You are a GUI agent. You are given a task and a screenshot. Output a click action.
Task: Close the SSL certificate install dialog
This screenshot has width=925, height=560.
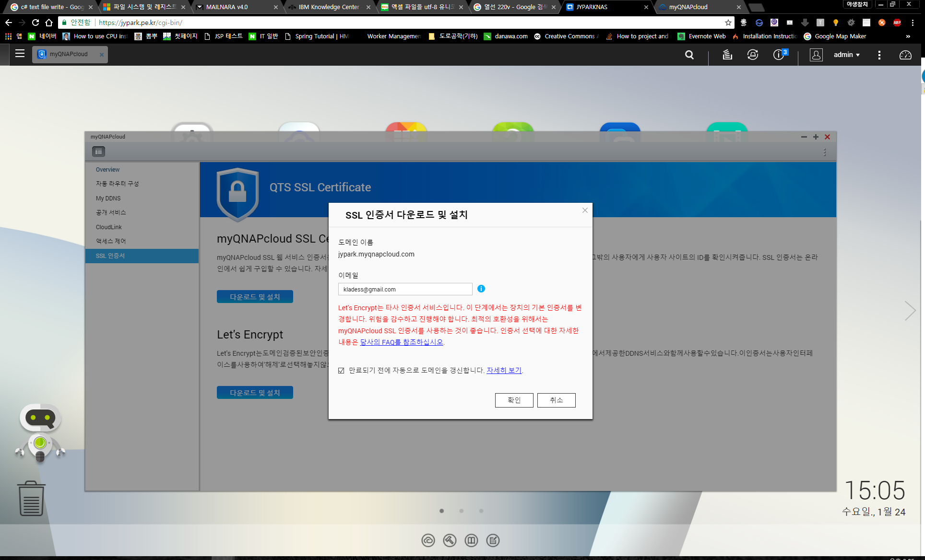(x=585, y=210)
